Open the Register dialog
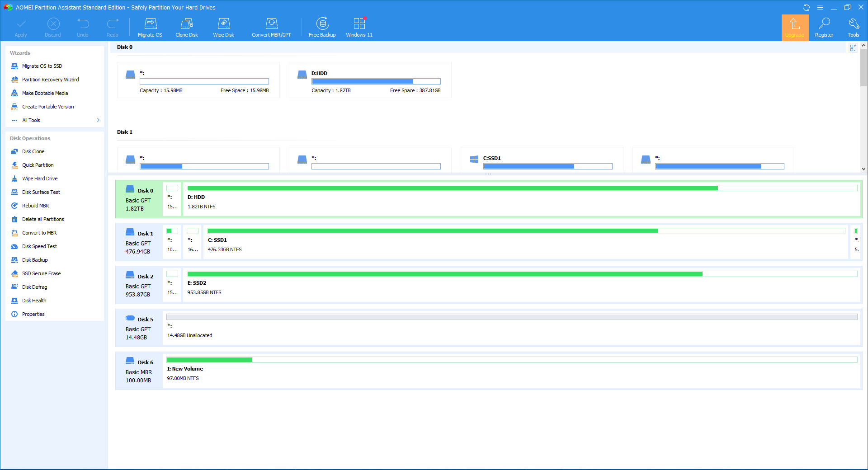The width and height of the screenshot is (868, 470). point(824,28)
